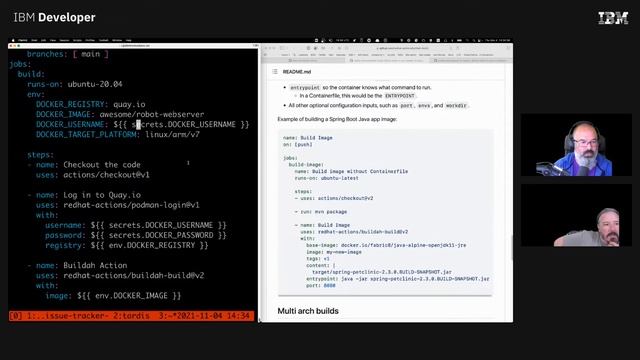
Task: Click the scrollbar thumb in the browser page
Action: [x=512, y=248]
